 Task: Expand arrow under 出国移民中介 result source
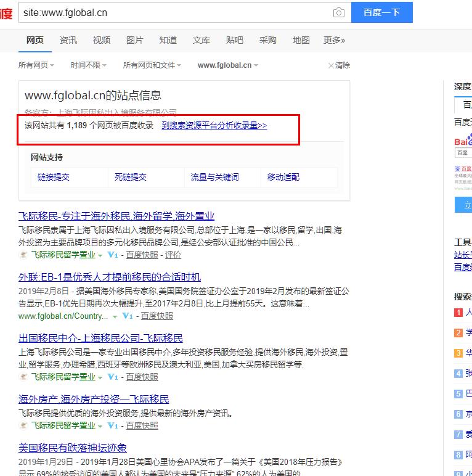pos(100,377)
